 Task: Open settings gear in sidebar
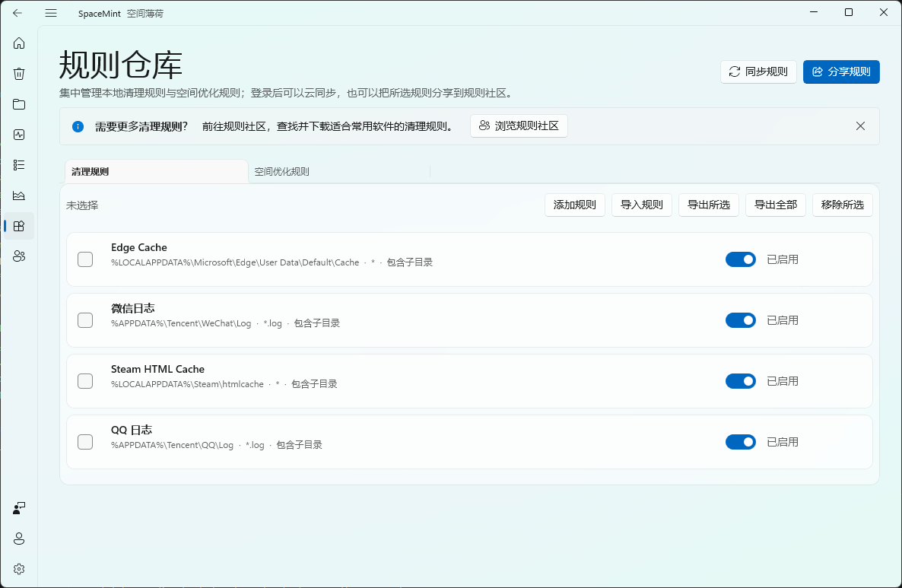[19, 569]
